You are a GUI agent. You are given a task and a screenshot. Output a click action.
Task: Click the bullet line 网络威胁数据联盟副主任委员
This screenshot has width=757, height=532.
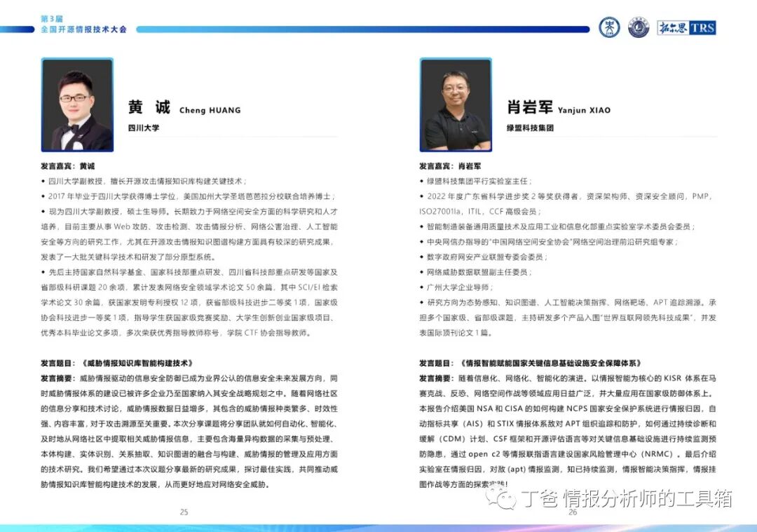click(475, 272)
